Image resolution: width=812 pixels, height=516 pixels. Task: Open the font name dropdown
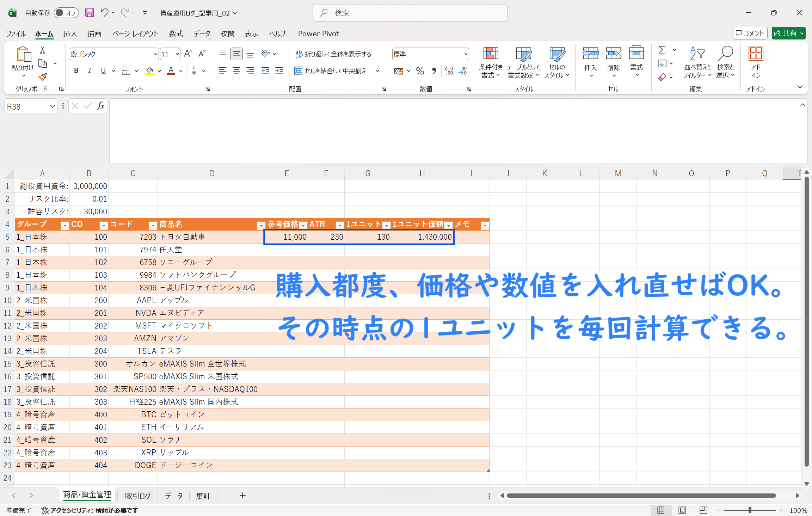click(155, 54)
